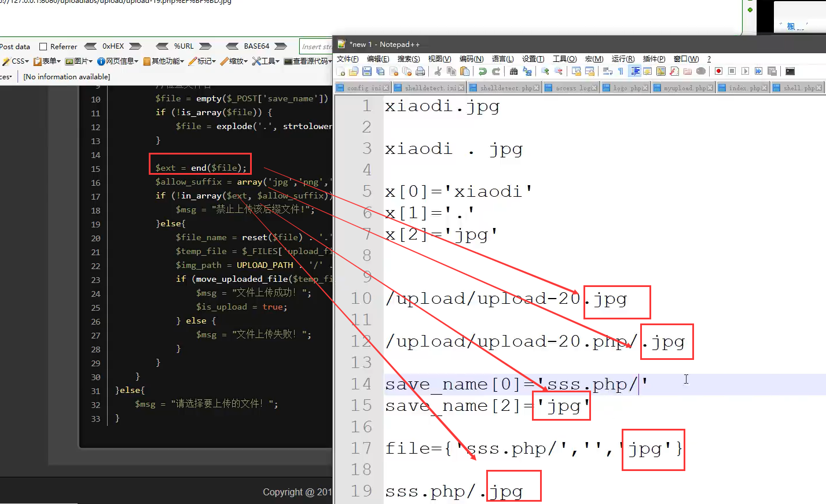This screenshot has width=826, height=504.
Task: Expand the CSS dropdown in browser toolbar
Action: (x=16, y=61)
